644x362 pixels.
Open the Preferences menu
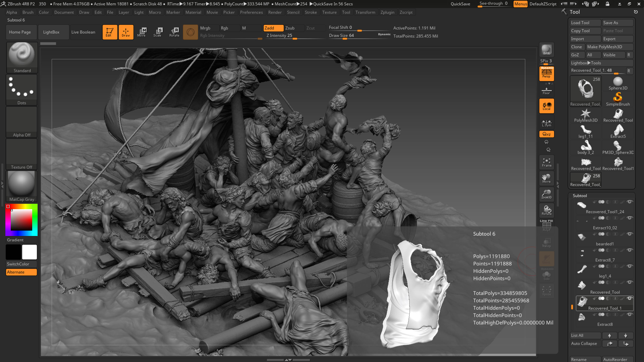pyautogui.click(x=251, y=12)
